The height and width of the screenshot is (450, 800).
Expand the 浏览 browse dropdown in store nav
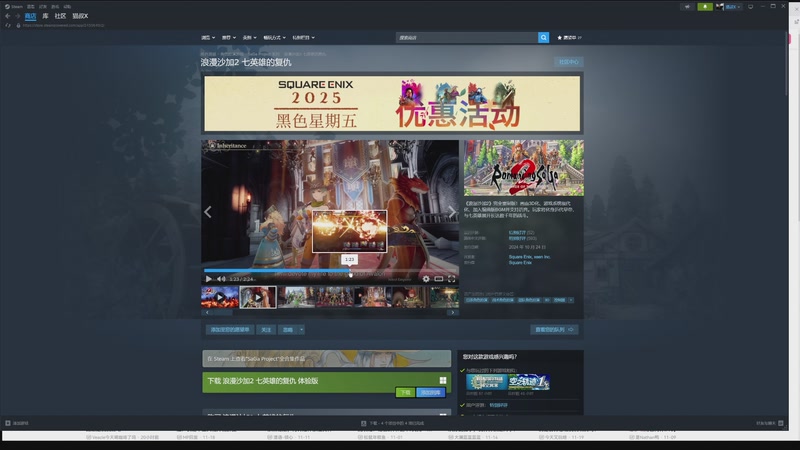208,38
